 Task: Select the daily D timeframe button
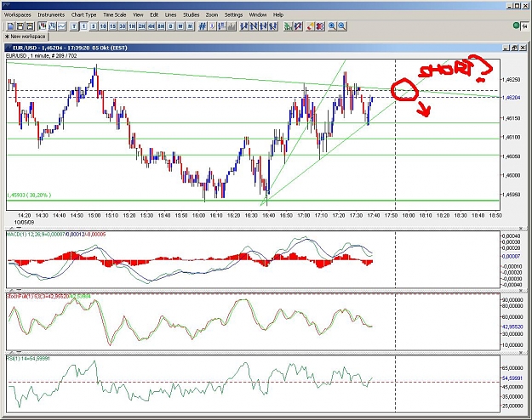171,26
